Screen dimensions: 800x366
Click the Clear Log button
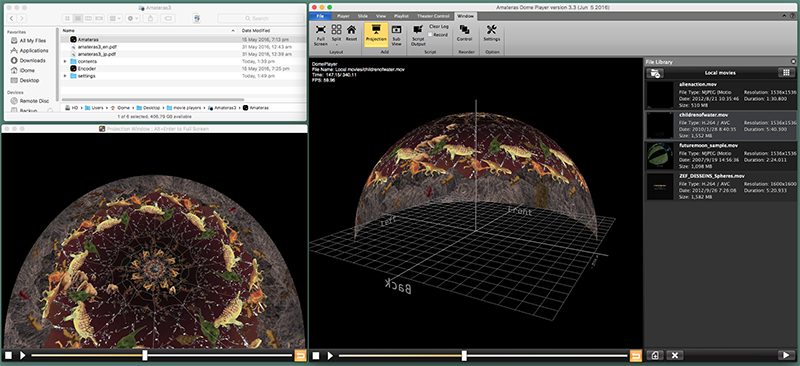click(x=439, y=26)
